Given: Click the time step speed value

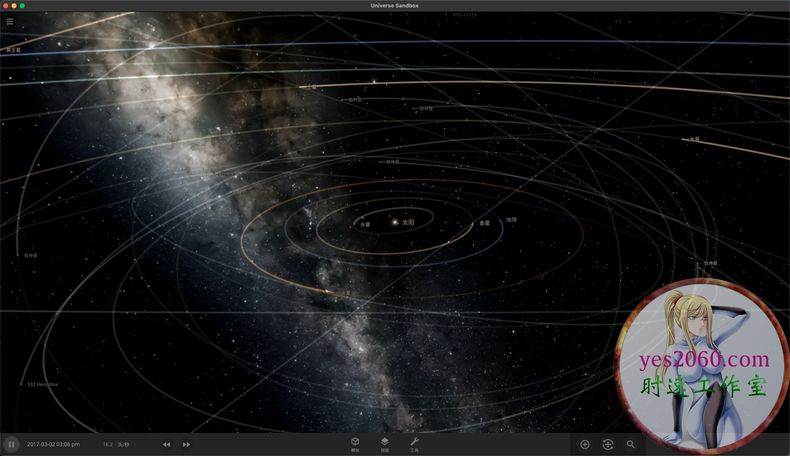Looking at the screenshot, I should pos(107,444).
